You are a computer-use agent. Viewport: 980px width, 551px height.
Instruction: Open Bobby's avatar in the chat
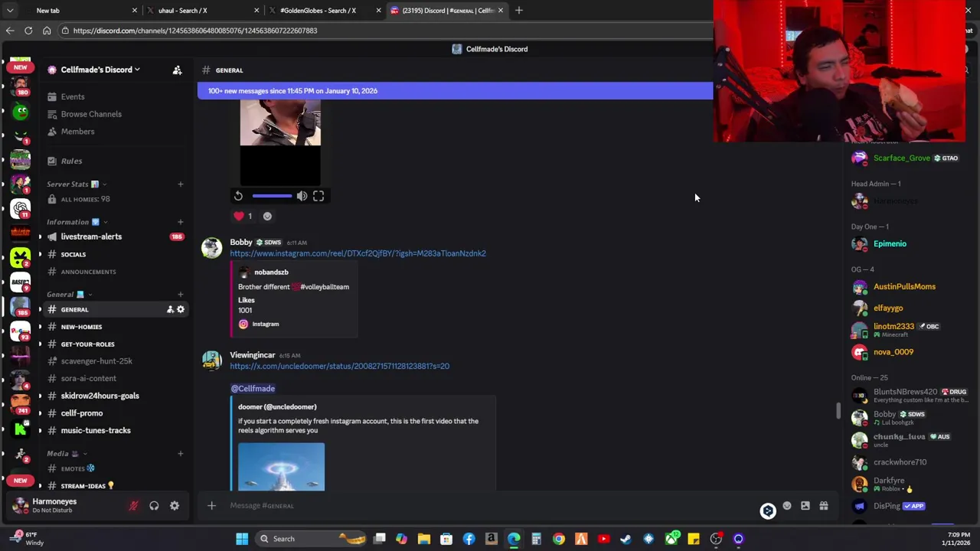211,249
